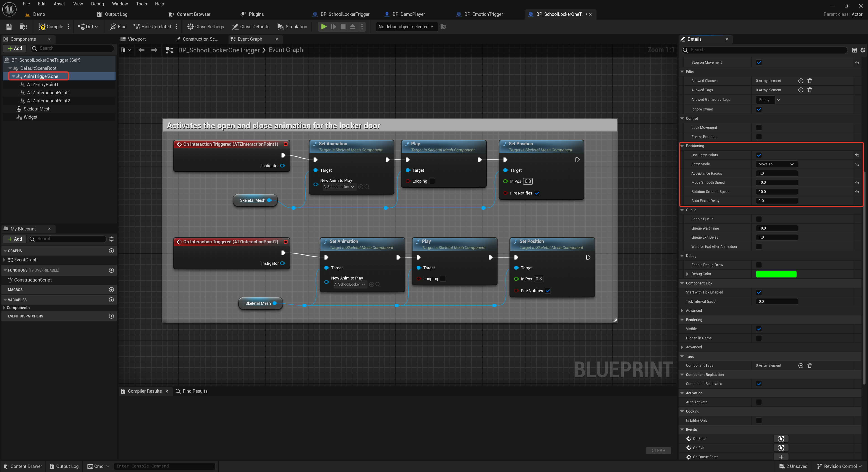Enable Freeze Rotation checkbox
Image resolution: width=868 pixels, height=472 pixels.
point(759,137)
